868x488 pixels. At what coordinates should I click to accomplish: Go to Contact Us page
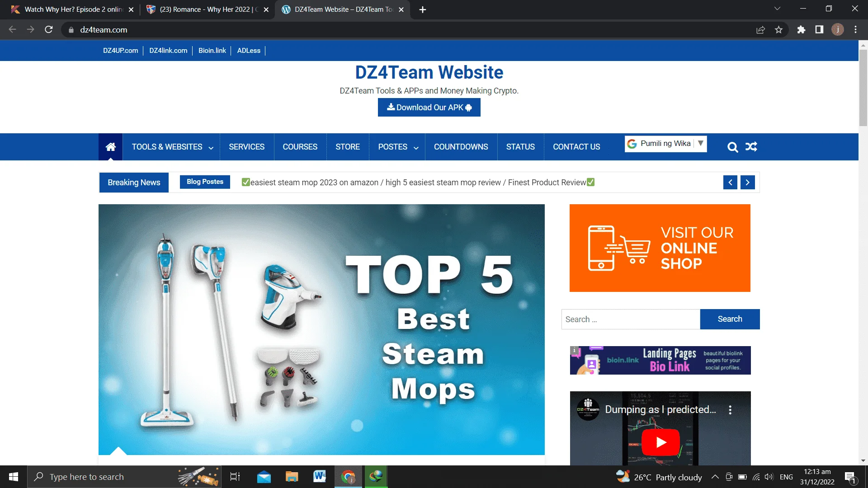[576, 147]
